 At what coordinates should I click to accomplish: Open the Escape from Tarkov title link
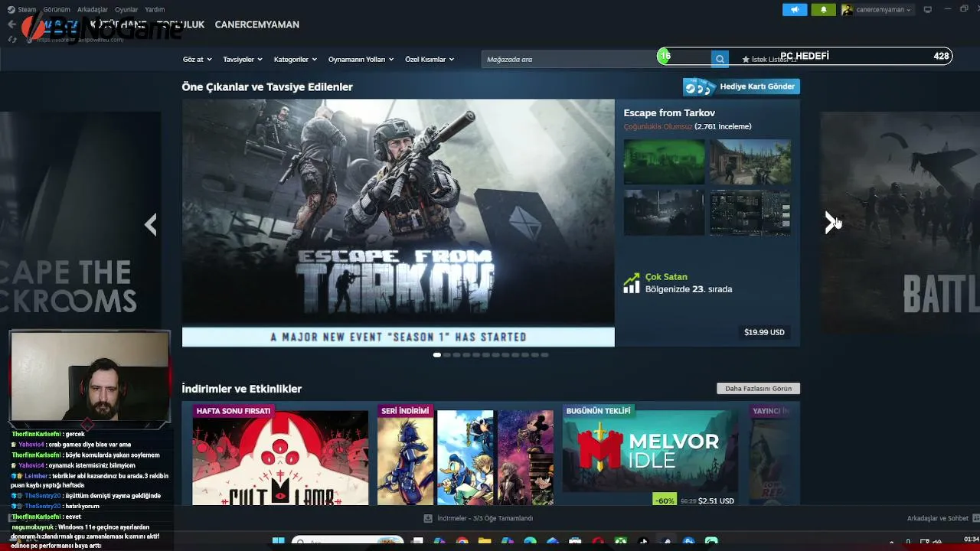pyautogui.click(x=669, y=112)
